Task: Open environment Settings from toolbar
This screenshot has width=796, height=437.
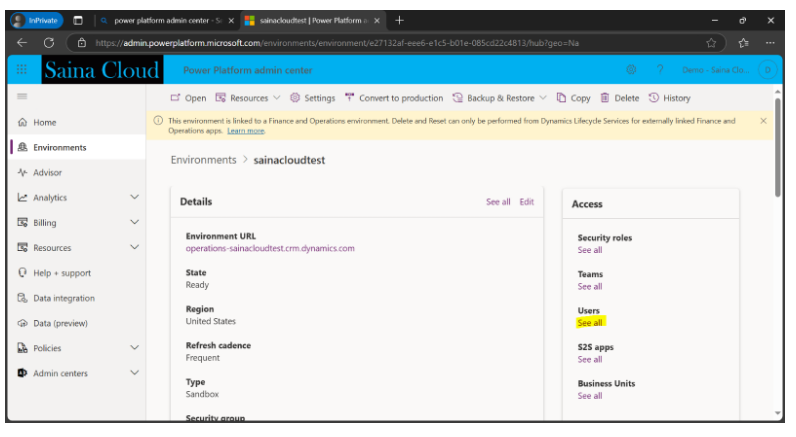Action: [x=313, y=98]
